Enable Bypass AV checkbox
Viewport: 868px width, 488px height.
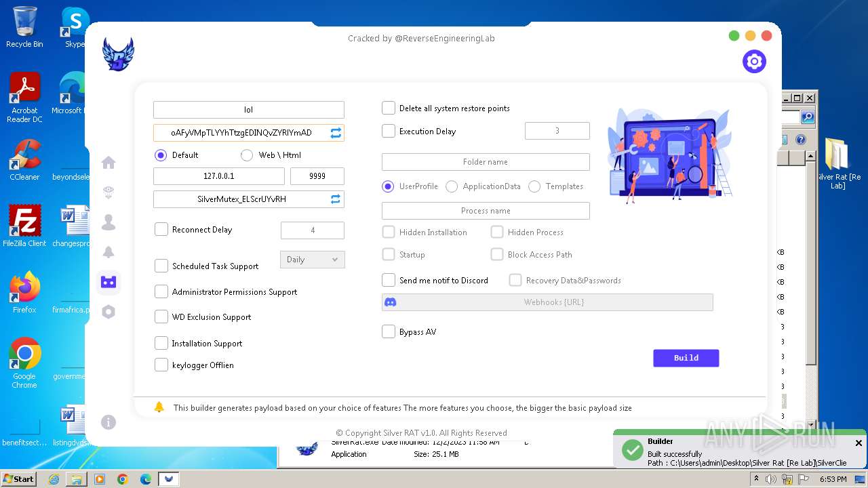(x=389, y=331)
